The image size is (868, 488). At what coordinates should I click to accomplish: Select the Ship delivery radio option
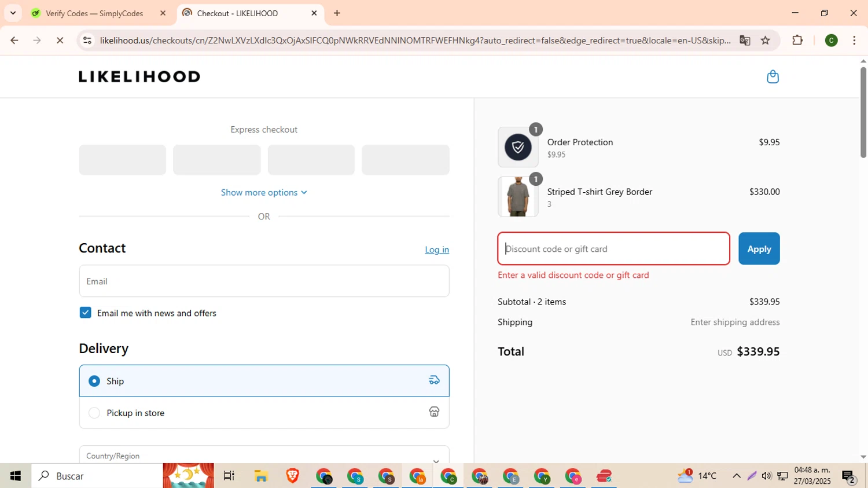click(x=94, y=381)
